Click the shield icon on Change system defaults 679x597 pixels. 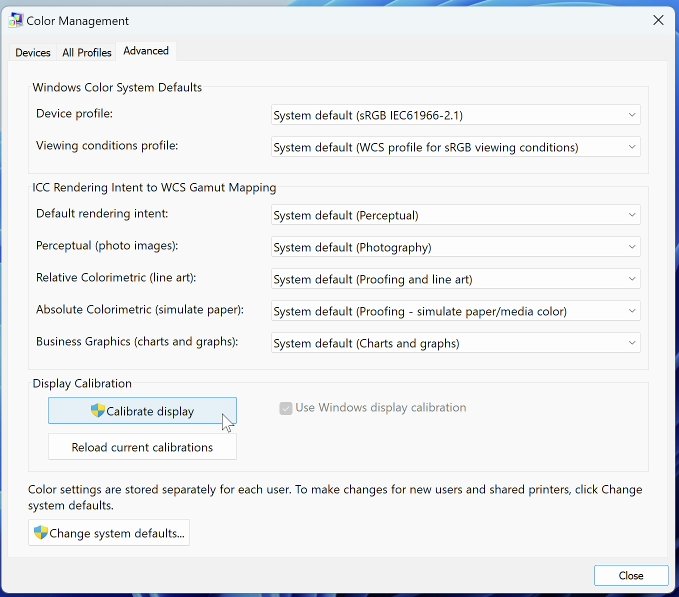click(x=41, y=533)
